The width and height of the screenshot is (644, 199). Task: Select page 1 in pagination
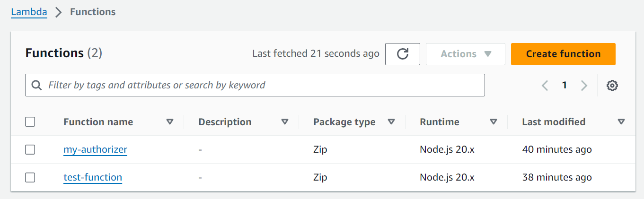coord(564,86)
